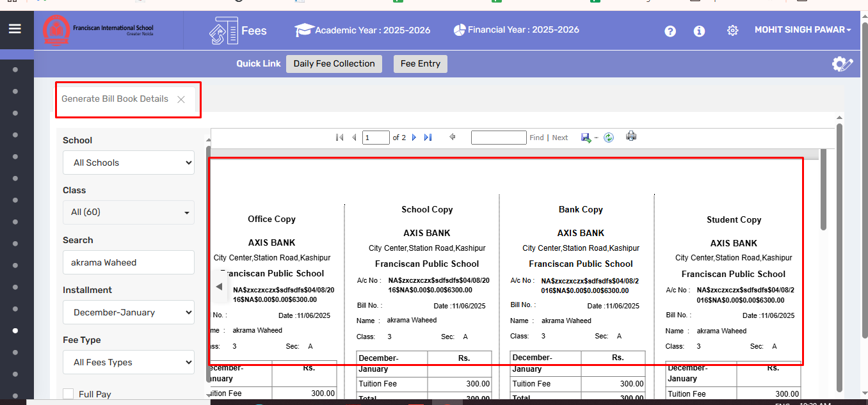Click the Financial Year pie chart icon
868x405 pixels.
tap(459, 29)
